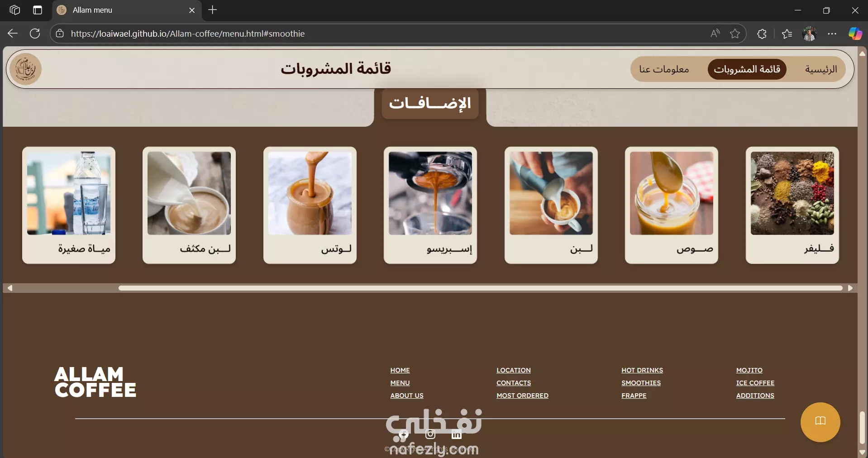
Task: Open the CONTACTS footer link
Action: [514, 383]
